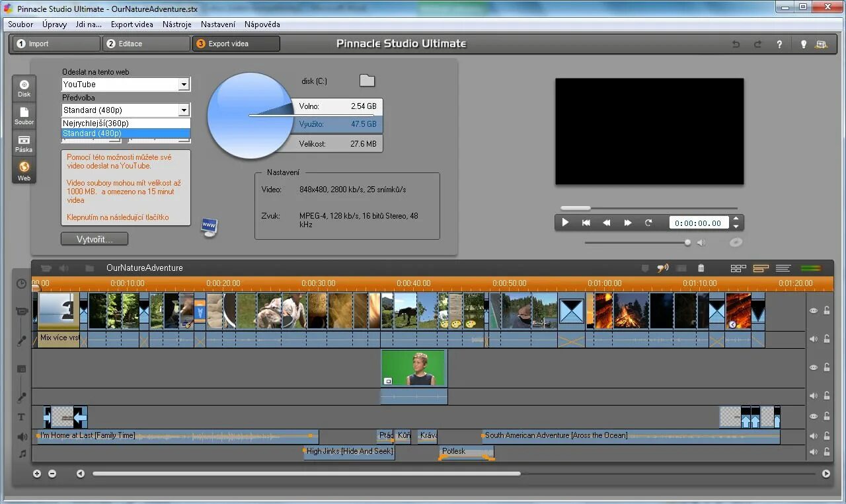Open the Nastavení menu
Screen dimensions: 846x504
[x=218, y=24]
